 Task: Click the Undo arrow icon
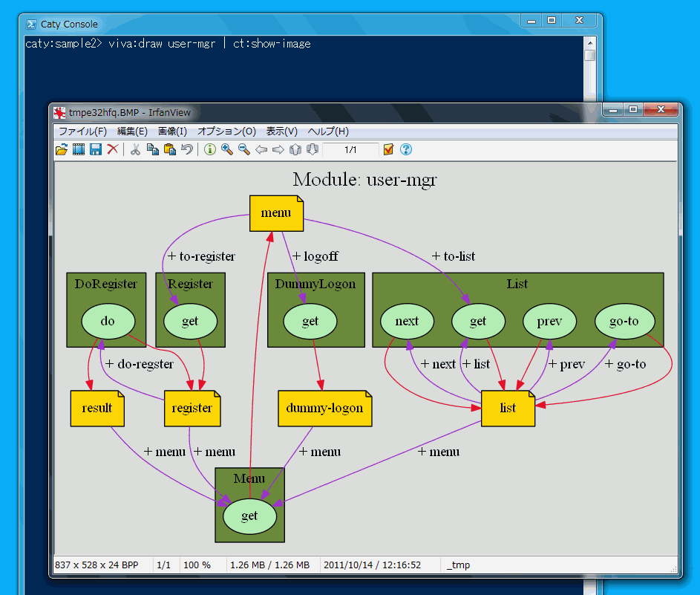[187, 150]
